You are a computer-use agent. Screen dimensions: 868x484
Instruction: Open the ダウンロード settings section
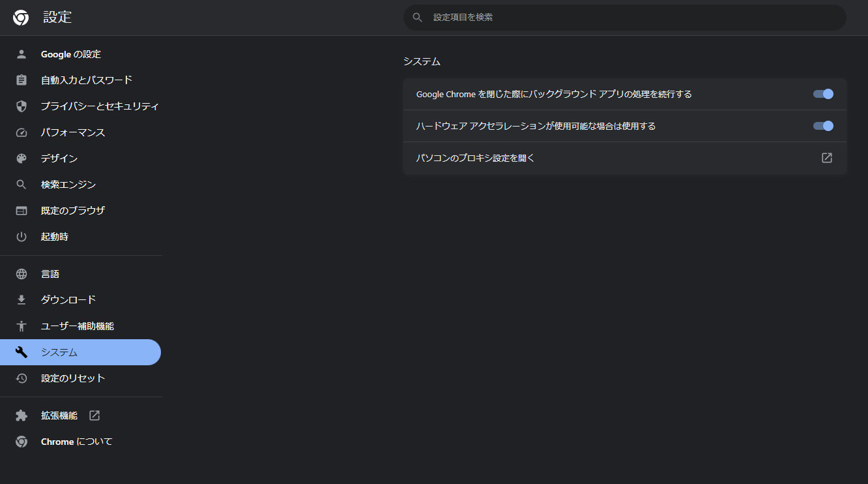(69, 299)
